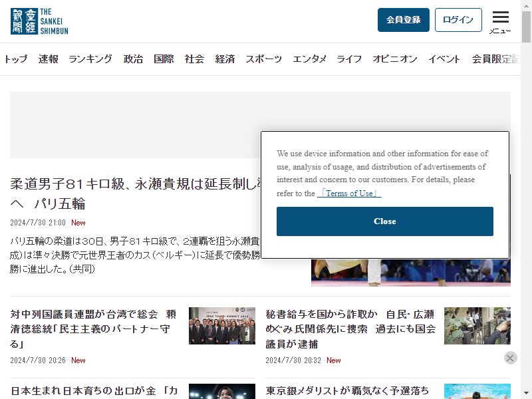Open the オピニオン section
Image resolution: width=532 pixels, height=399 pixels.
point(395,59)
